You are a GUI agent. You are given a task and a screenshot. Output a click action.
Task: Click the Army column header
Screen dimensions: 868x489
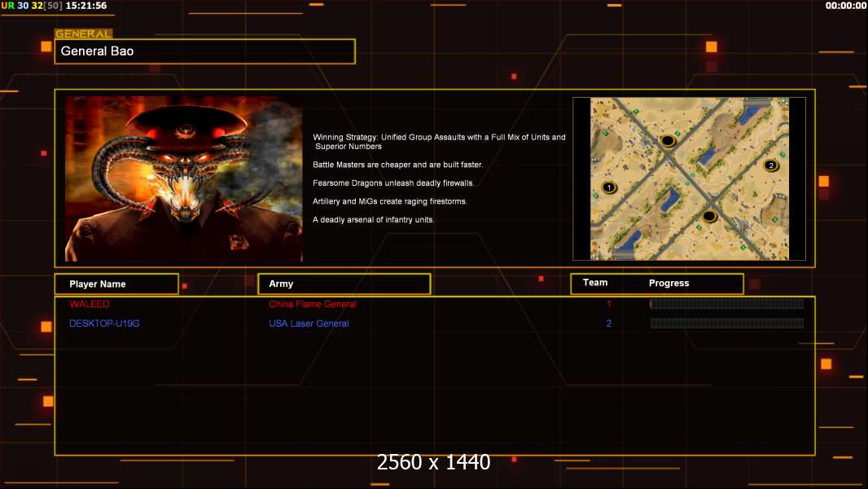(x=281, y=284)
